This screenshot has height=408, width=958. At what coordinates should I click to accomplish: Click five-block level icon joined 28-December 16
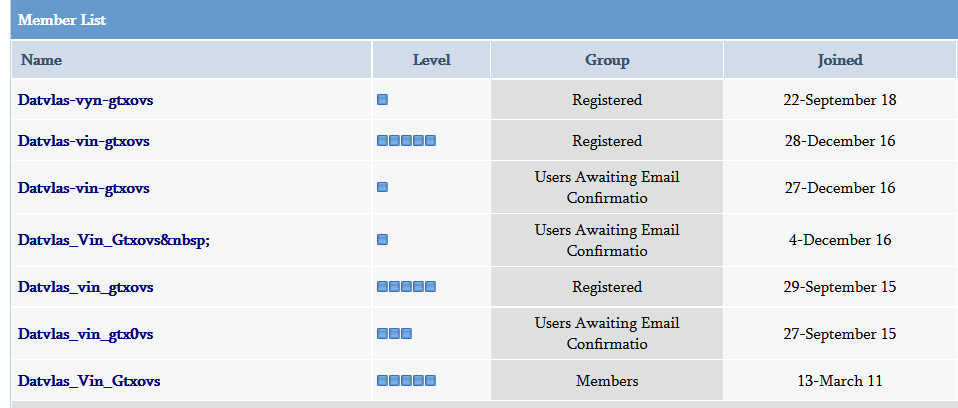coord(406,140)
